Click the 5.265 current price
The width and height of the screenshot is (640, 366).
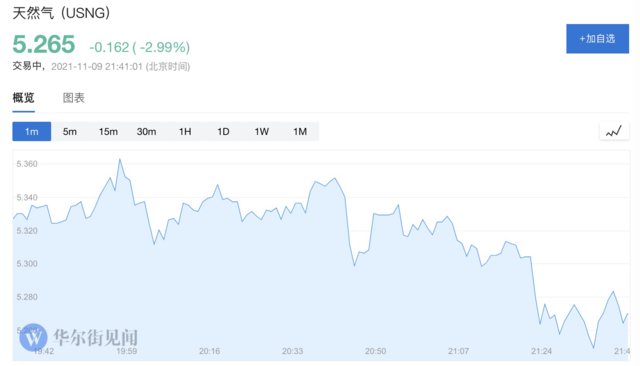(x=44, y=44)
